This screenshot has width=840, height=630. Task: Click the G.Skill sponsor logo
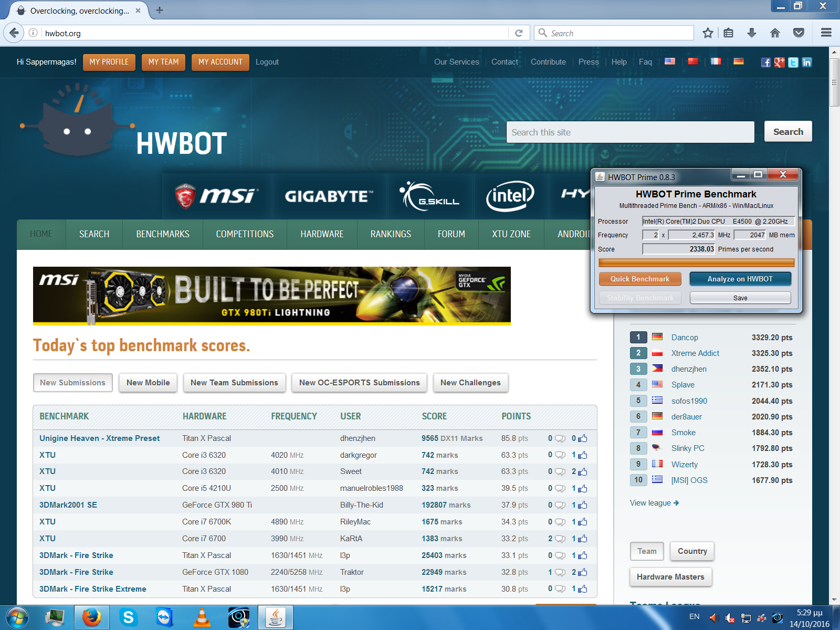click(429, 196)
